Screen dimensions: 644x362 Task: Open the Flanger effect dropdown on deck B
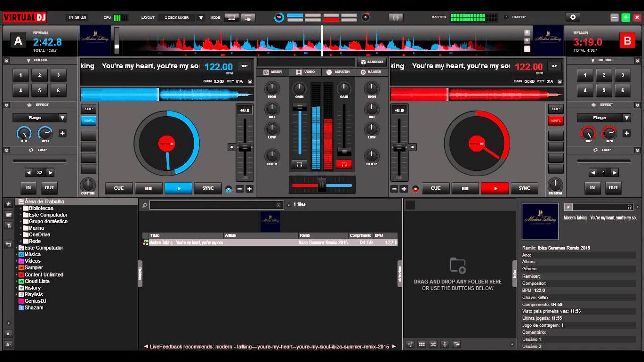point(604,118)
